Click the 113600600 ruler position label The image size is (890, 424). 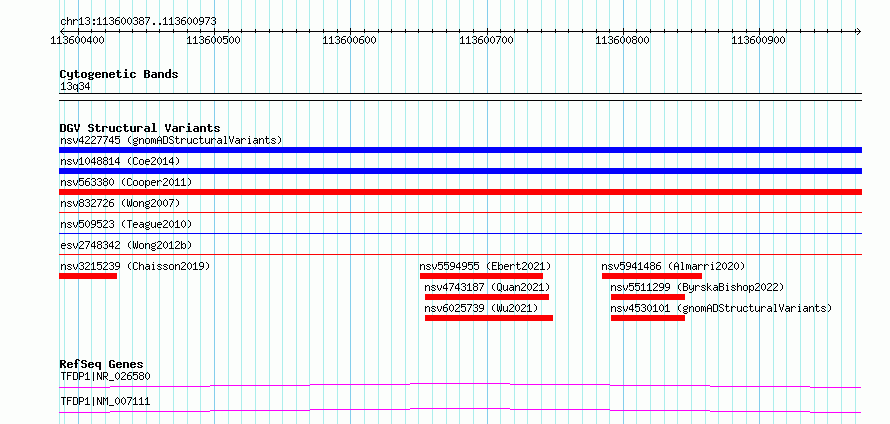pyautogui.click(x=350, y=40)
